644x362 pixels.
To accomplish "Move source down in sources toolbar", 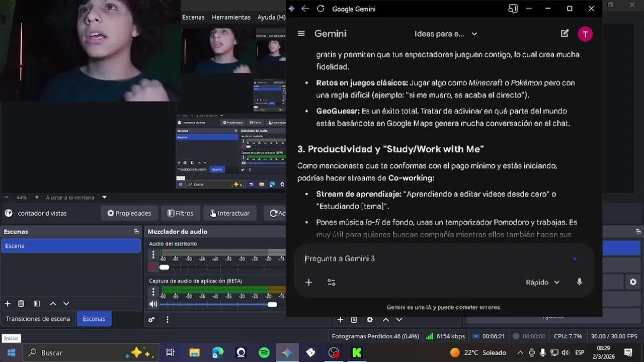I will [399, 320].
